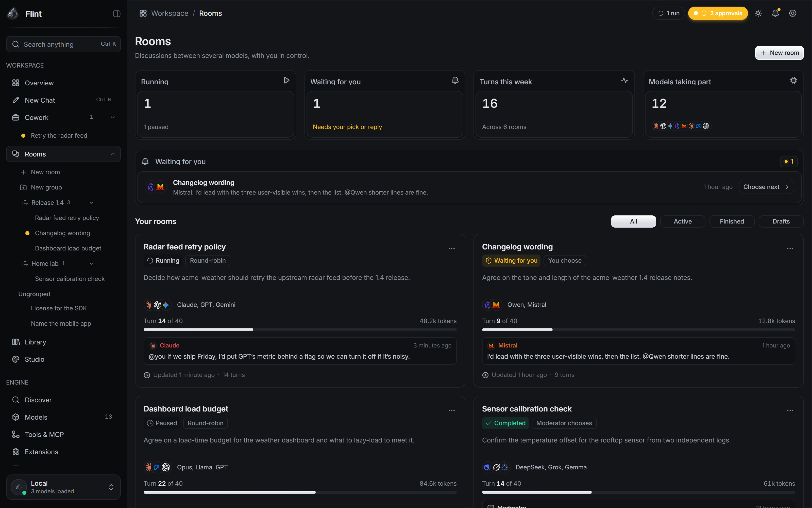Open Sensor calibration check in sidebar tree
This screenshot has height=508, width=812.
(70, 279)
